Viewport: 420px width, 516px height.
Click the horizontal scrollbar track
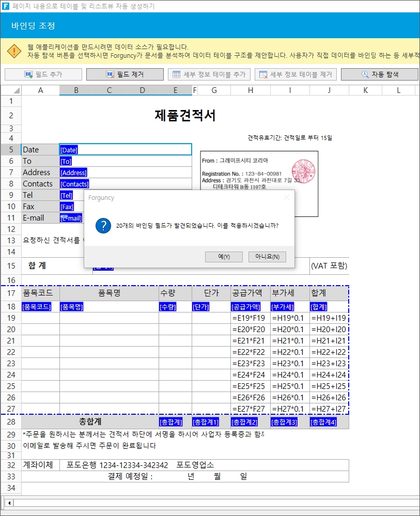coord(215,503)
